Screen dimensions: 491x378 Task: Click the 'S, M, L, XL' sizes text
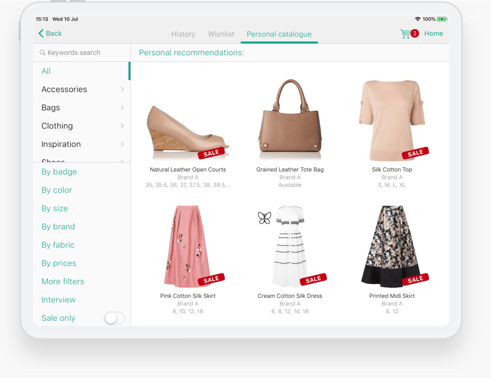pos(392,185)
